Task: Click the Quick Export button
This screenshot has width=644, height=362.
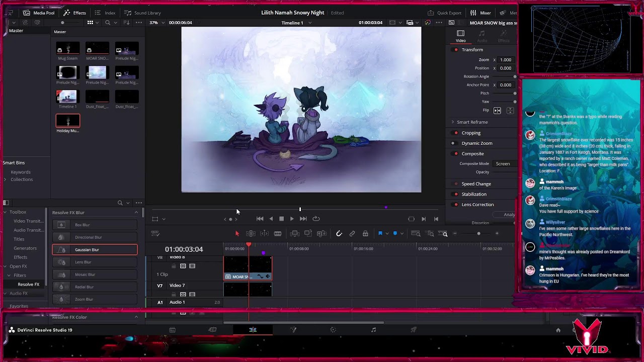Action: 444,13
